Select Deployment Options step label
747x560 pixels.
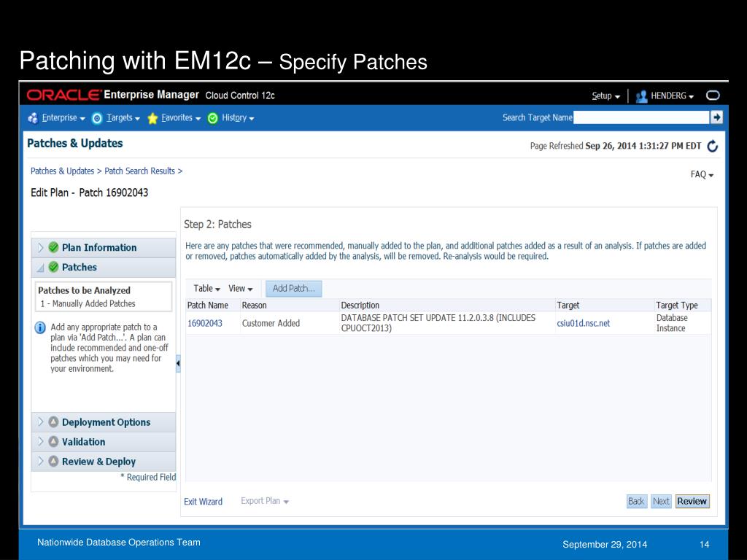click(107, 422)
